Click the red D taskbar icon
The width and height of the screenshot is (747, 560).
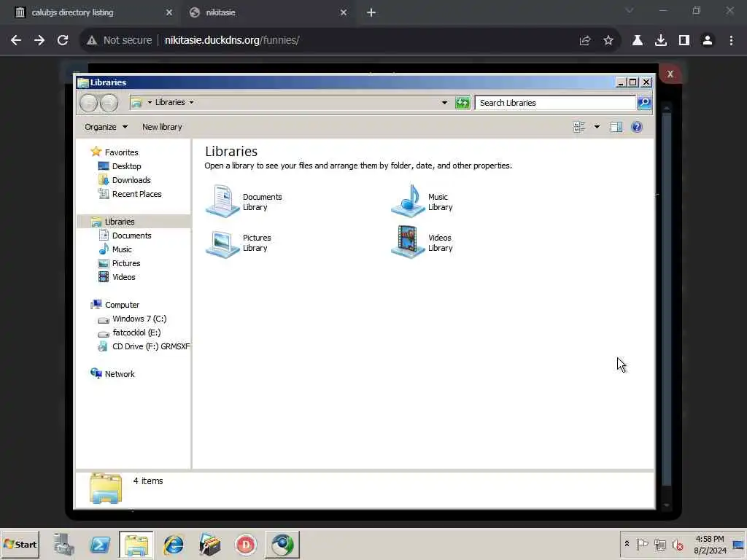tap(246, 545)
